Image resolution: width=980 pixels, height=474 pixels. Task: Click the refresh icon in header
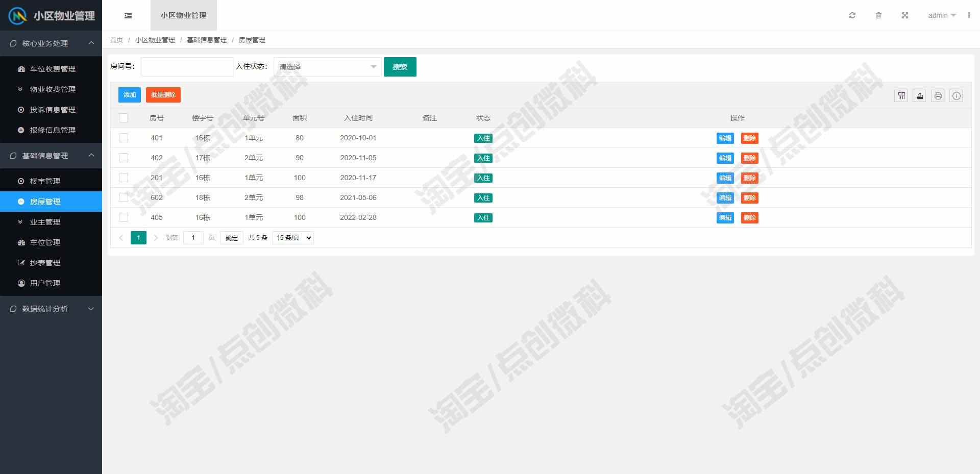click(x=852, y=15)
